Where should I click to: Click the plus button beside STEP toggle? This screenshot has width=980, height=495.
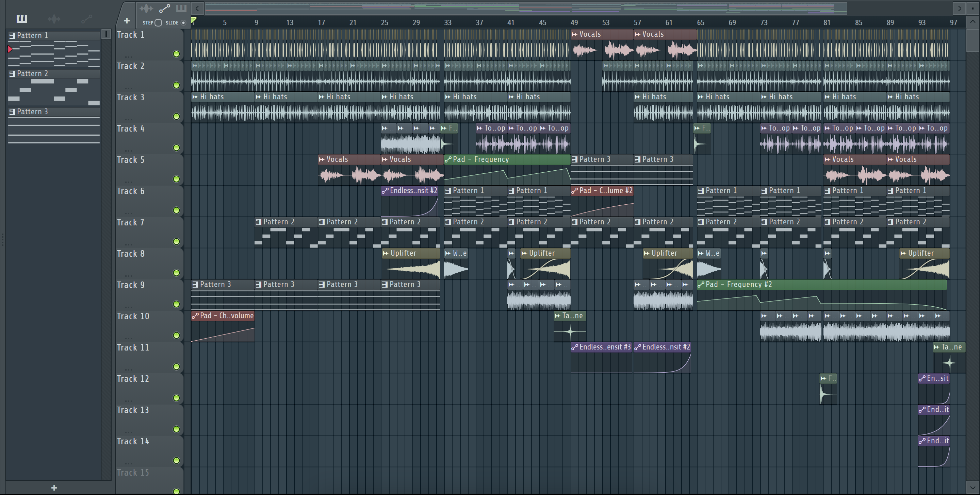pyautogui.click(x=127, y=21)
